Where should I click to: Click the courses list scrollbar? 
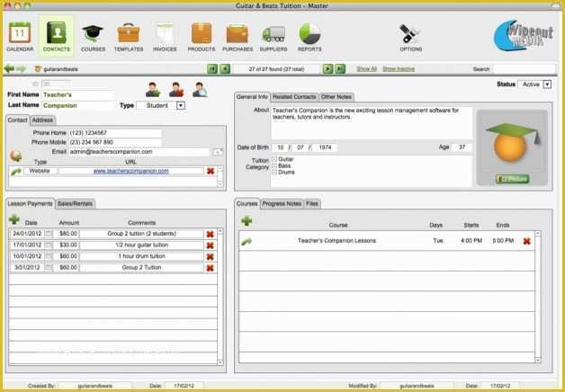(538, 297)
